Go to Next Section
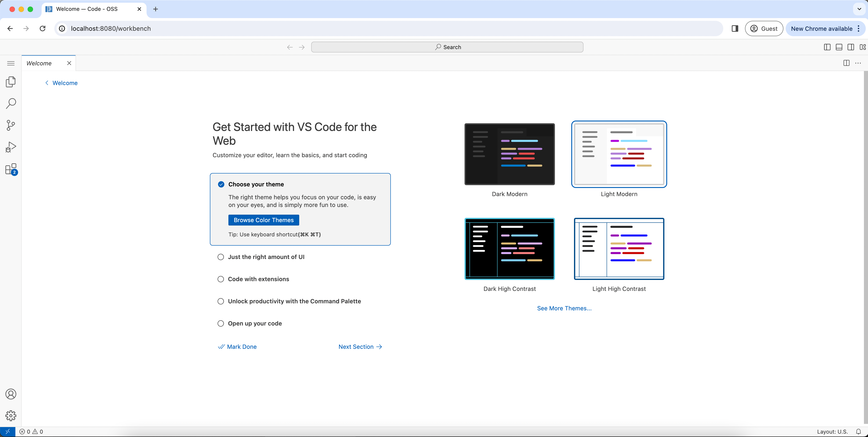868x437 pixels. [x=360, y=347]
